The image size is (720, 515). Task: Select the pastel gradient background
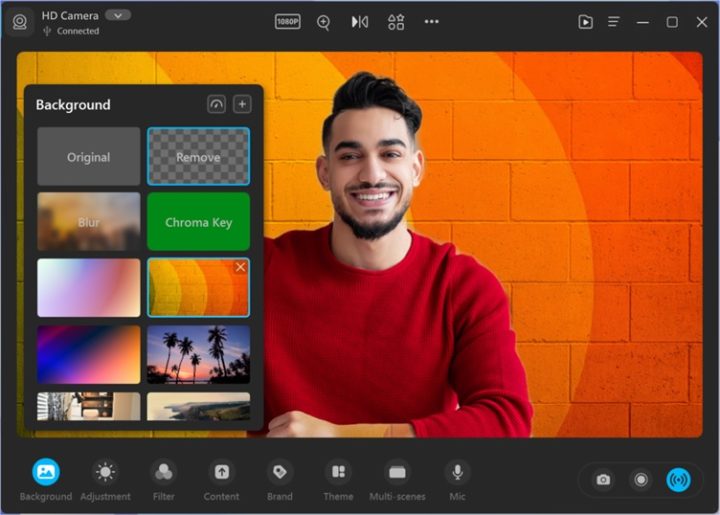89,287
